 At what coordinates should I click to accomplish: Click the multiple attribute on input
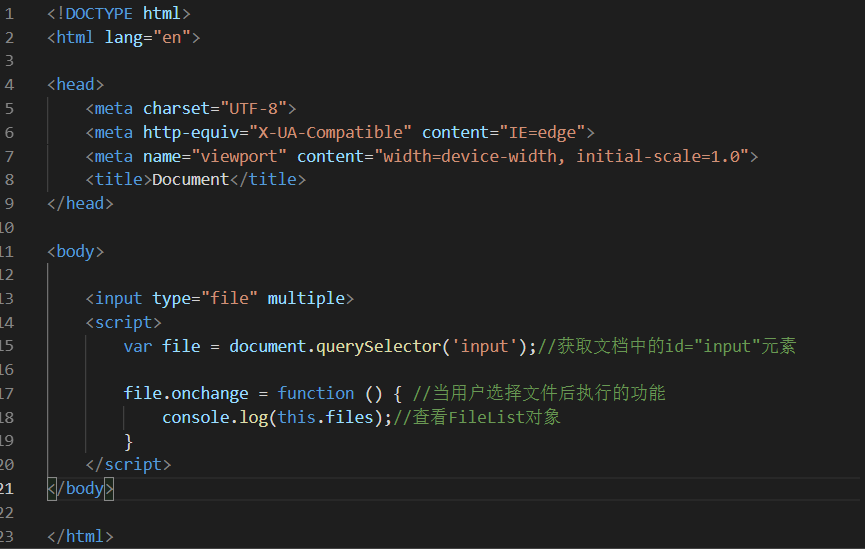(306, 299)
